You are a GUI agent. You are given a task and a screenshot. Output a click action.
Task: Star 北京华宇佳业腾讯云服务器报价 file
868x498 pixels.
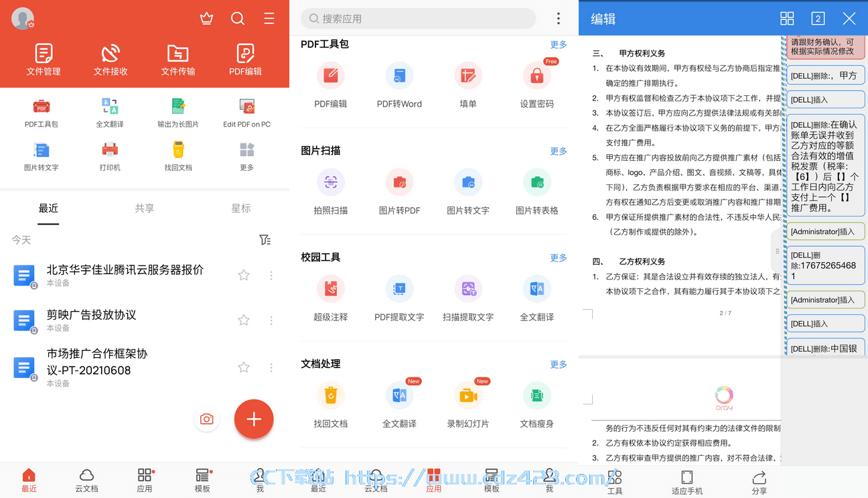[244, 275]
